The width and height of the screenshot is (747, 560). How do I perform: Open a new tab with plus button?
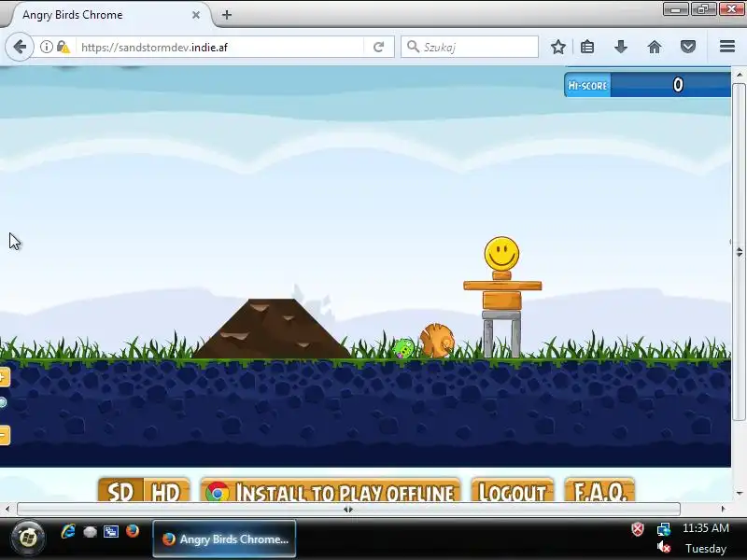coord(227,15)
